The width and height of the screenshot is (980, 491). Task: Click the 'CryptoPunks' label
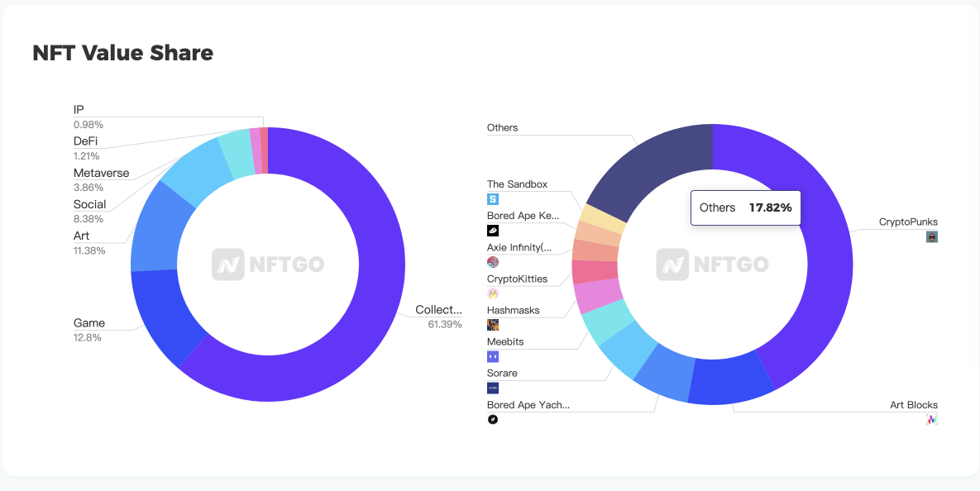point(908,222)
